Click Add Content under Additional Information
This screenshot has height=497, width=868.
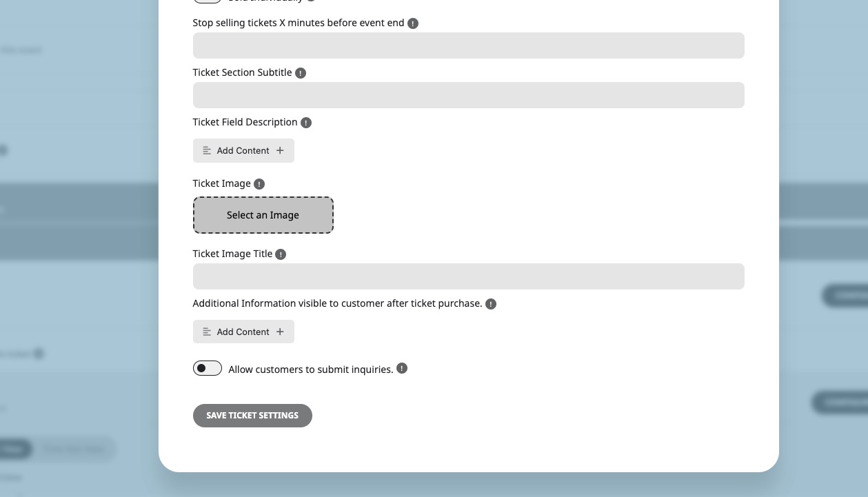(x=243, y=332)
